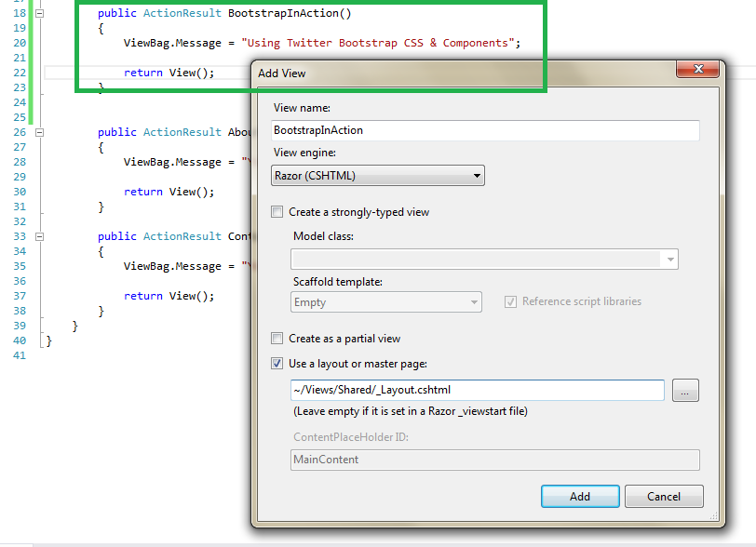Click the browse ellipsis icon for layout selection

coord(685,390)
